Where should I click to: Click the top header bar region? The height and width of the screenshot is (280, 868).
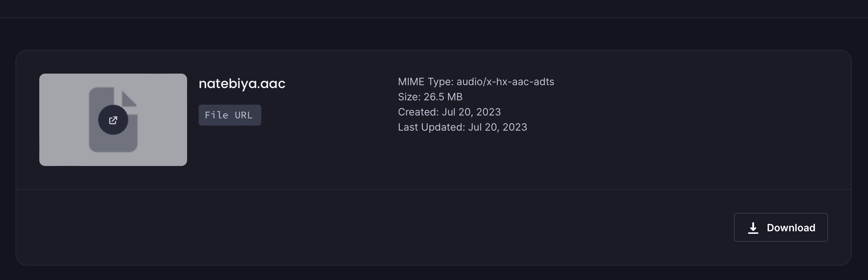433,8
